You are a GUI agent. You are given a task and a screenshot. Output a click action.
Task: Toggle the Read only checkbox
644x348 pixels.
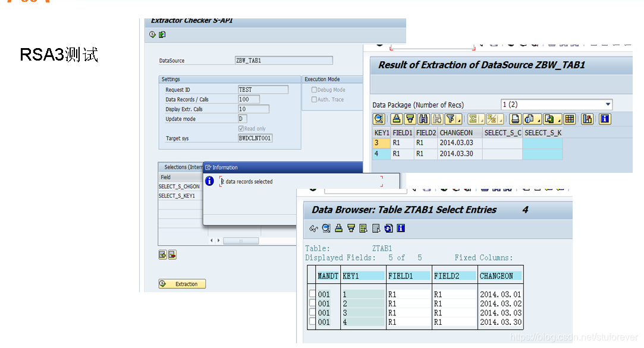pos(241,128)
